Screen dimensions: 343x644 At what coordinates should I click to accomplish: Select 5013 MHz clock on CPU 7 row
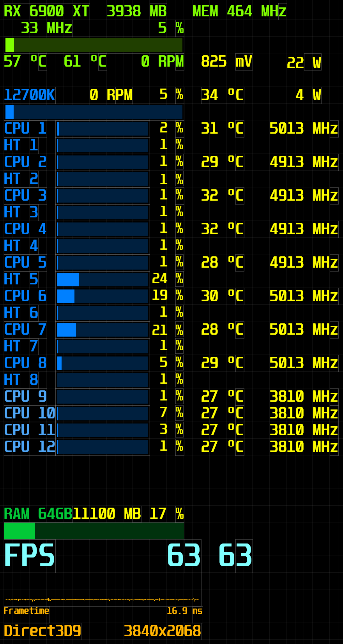click(304, 330)
